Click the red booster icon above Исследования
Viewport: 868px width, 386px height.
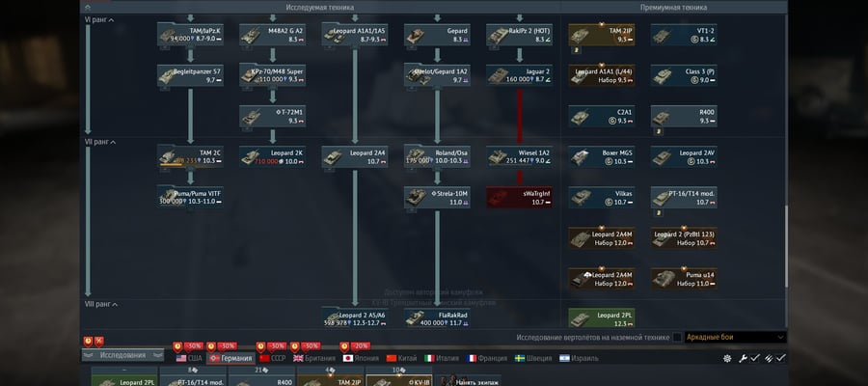coord(88,342)
